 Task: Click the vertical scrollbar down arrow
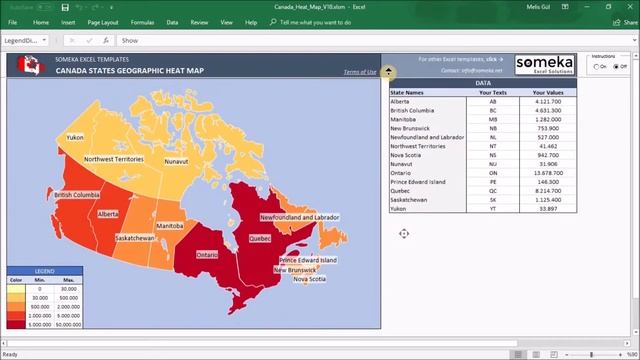pos(636,333)
